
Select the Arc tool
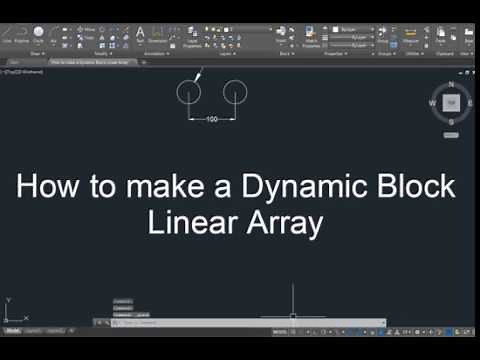[53, 35]
